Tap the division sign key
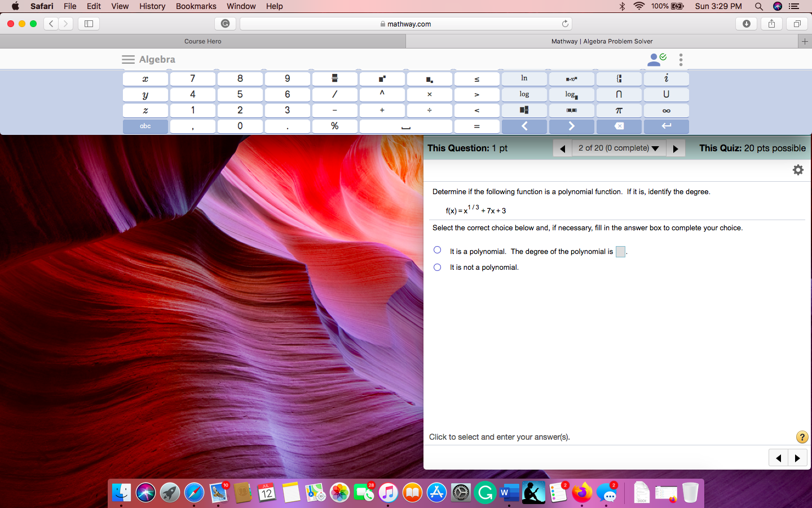The width and height of the screenshot is (812, 508). coord(429,110)
